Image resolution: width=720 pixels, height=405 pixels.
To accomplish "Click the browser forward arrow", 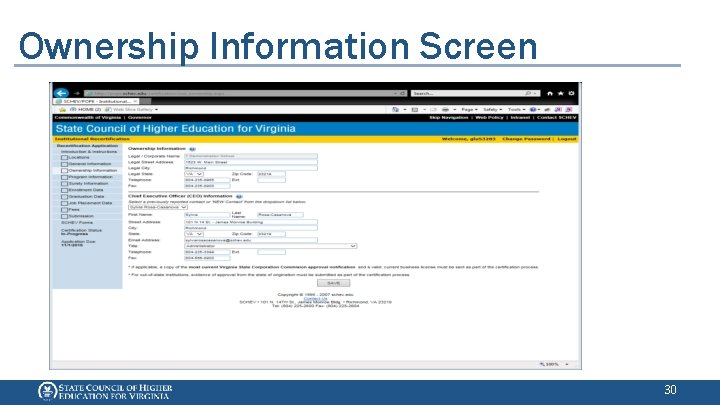I will click(x=76, y=93).
